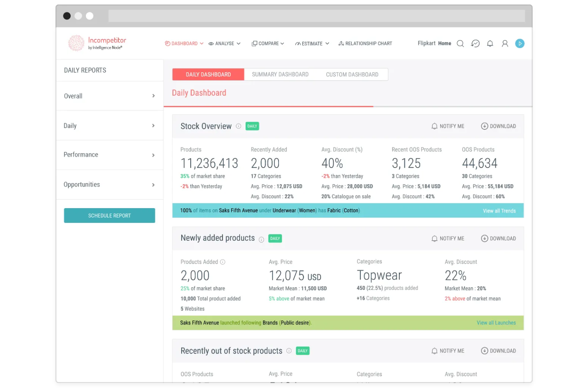Switch to the Summary Dashboard tab

coord(280,74)
